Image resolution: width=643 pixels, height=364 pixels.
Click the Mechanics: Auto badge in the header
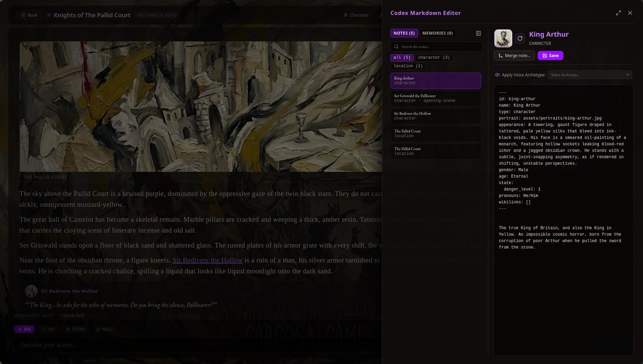click(x=157, y=15)
